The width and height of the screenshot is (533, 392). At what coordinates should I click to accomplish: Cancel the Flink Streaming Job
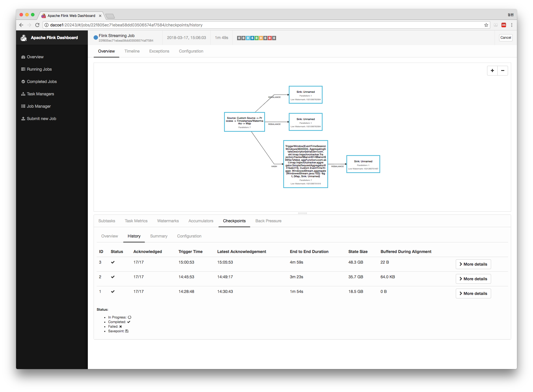point(505,38)
